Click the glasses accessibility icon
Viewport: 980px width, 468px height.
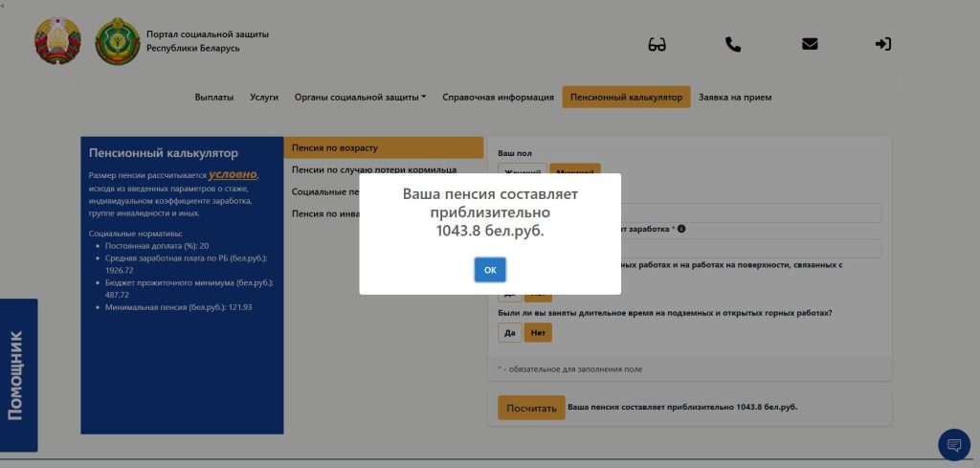[657, 44]
